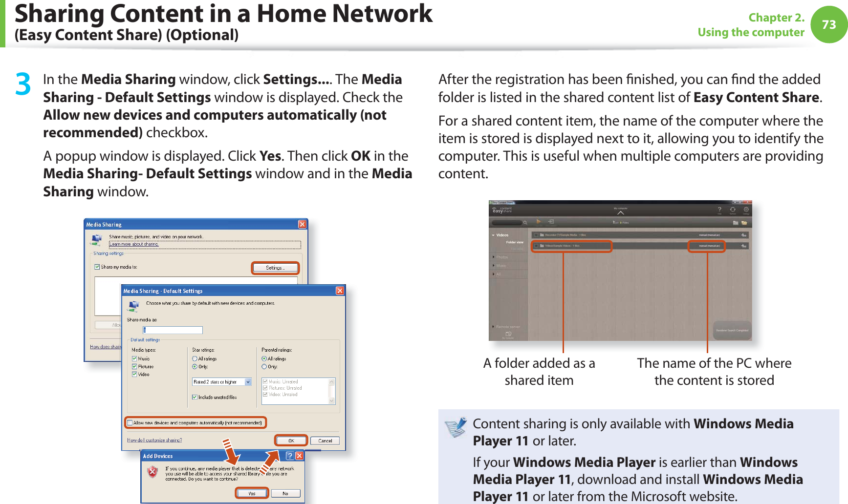The image size is (848, 504).
Task: Expand the 'My computer' chevron in Easy Content Share
Action: point(621,213)
